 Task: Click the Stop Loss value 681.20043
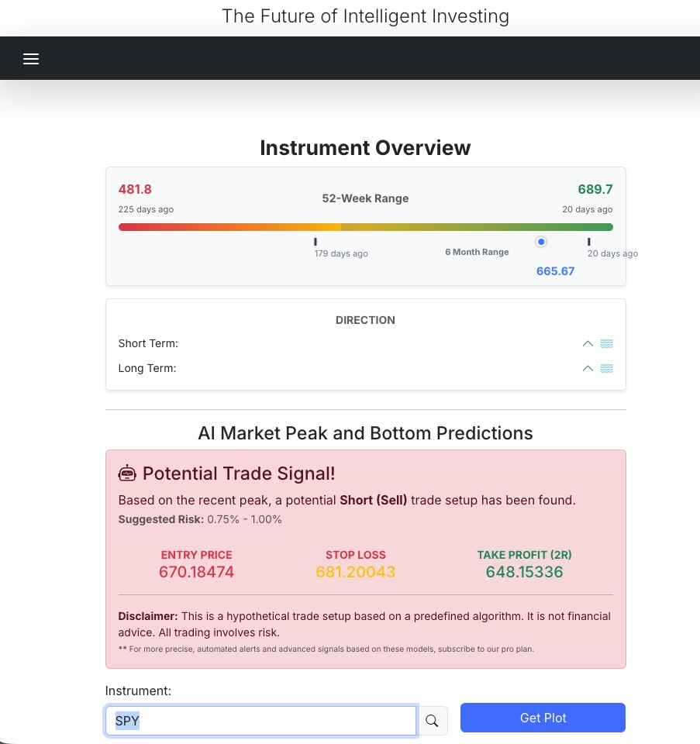(x=356, y=573)
